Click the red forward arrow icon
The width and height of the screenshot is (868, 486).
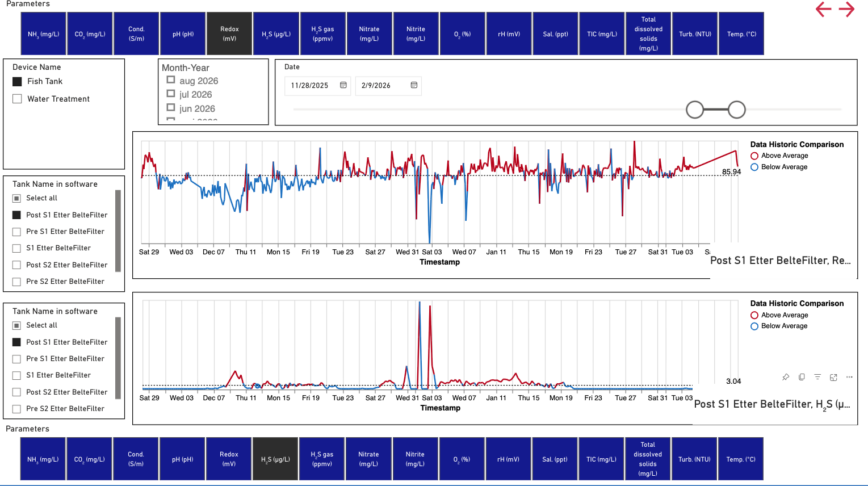click(846, 9)
